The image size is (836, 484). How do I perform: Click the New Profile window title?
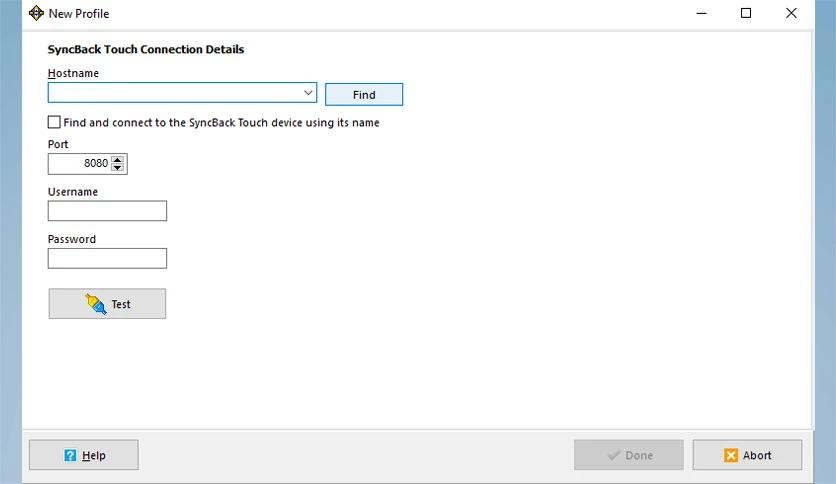(79, 13)
